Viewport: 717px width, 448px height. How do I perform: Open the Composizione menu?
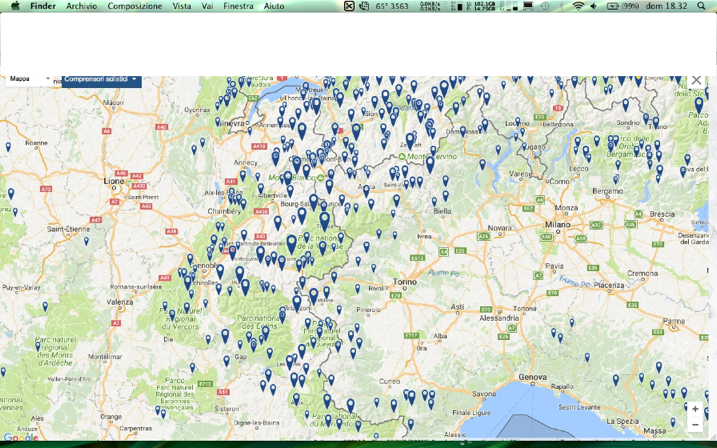click(x=134, y=6)
